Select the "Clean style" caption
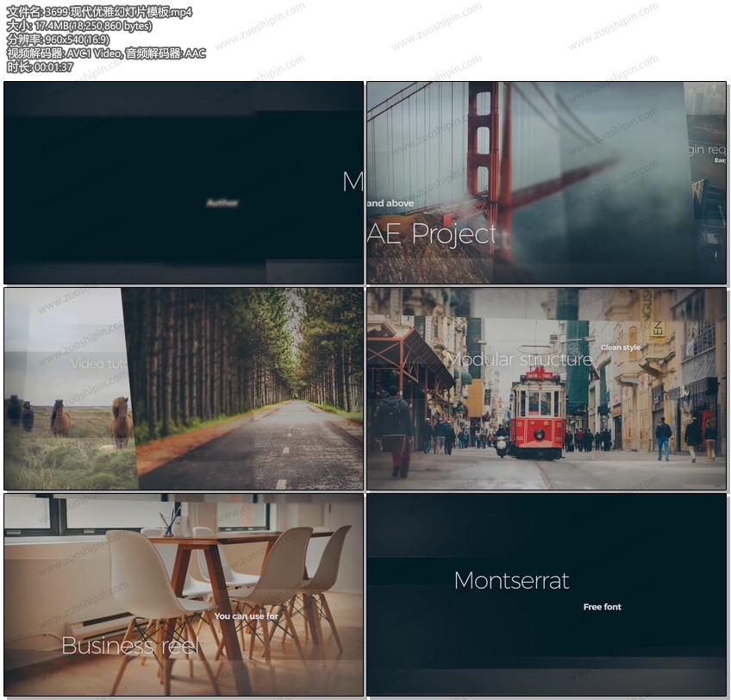The image size is (731, 700). point(621,347)
